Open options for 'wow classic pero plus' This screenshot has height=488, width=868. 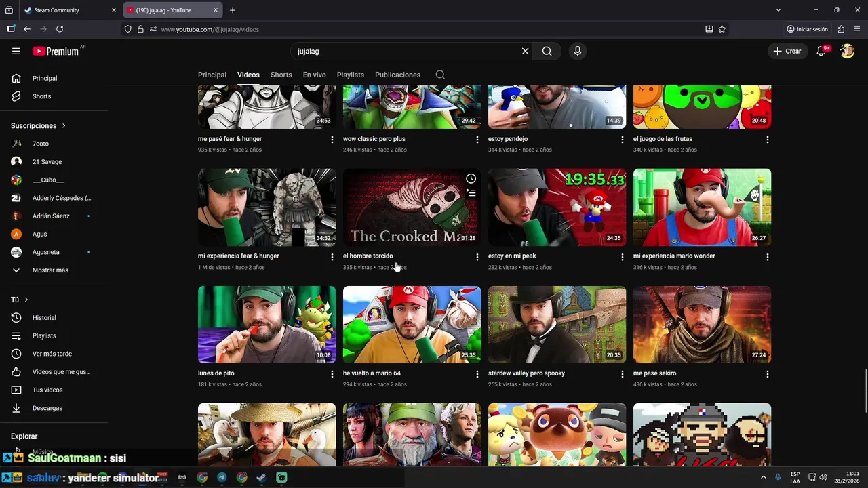pos(477,140)
